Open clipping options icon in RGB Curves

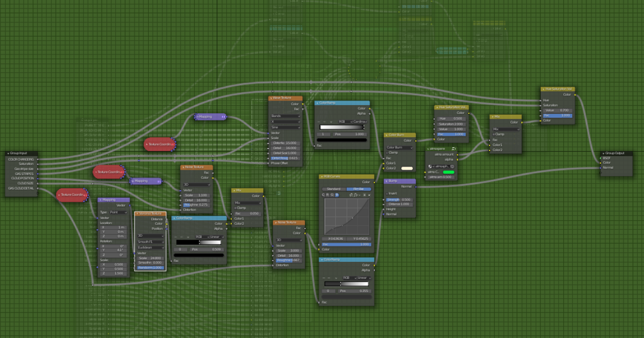click(365, 195)
